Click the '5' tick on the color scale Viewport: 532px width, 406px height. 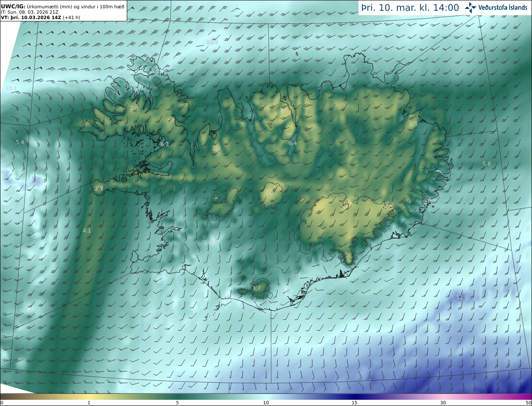click(x=177, y=403)
